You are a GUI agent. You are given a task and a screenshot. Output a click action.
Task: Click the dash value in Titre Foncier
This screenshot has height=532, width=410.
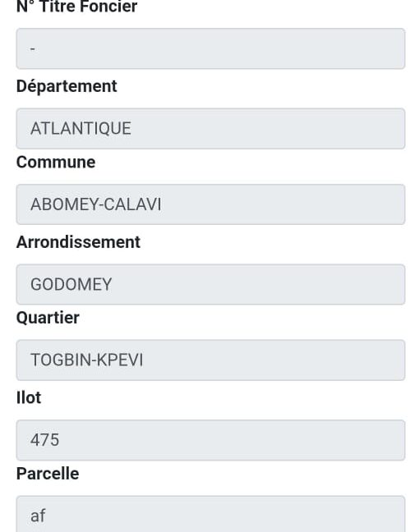coord(33,49)
